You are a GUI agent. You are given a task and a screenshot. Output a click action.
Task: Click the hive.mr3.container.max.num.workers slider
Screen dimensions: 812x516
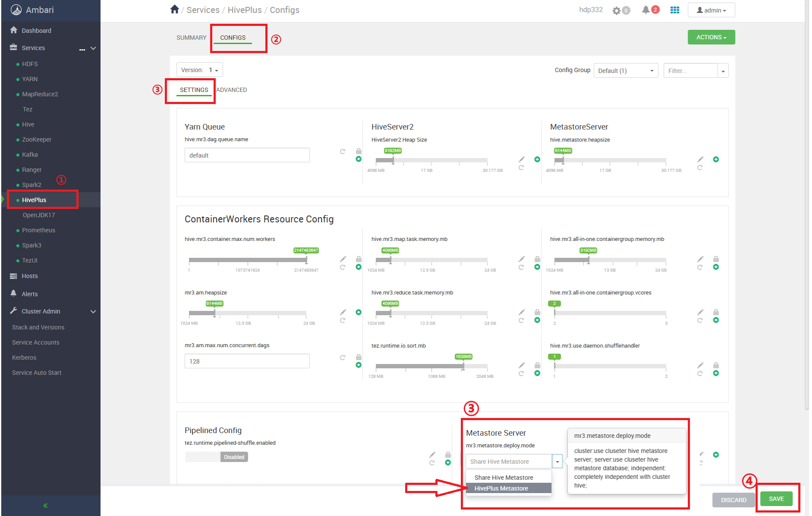248,260
